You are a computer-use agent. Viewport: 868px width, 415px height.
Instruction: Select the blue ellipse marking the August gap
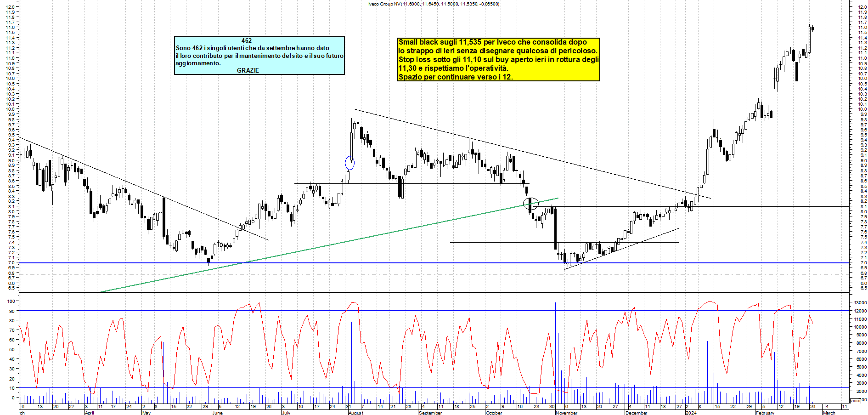click(x=350, y=163)
